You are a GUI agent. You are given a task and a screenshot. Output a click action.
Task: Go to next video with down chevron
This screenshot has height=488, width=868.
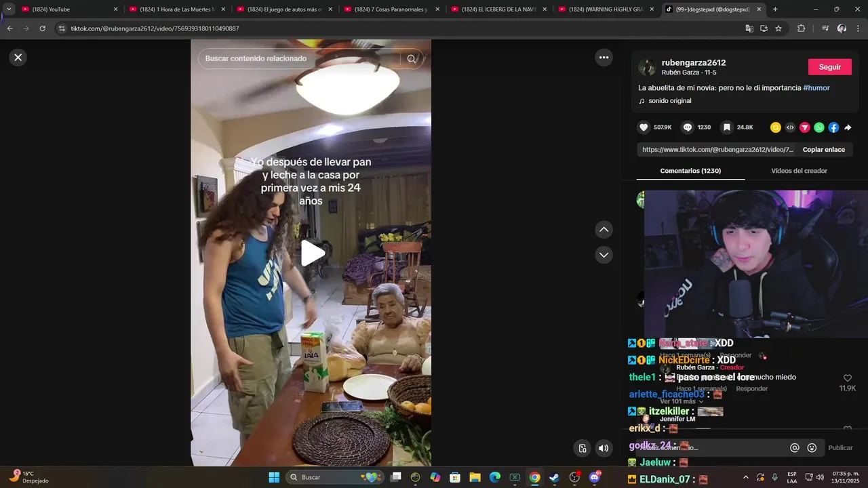(x=604, y=255)
